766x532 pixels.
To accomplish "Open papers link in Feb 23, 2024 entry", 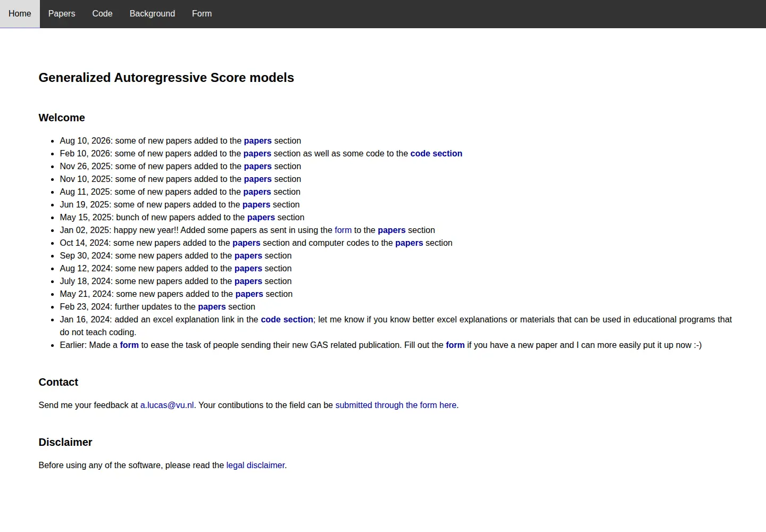I will [212, 307].
